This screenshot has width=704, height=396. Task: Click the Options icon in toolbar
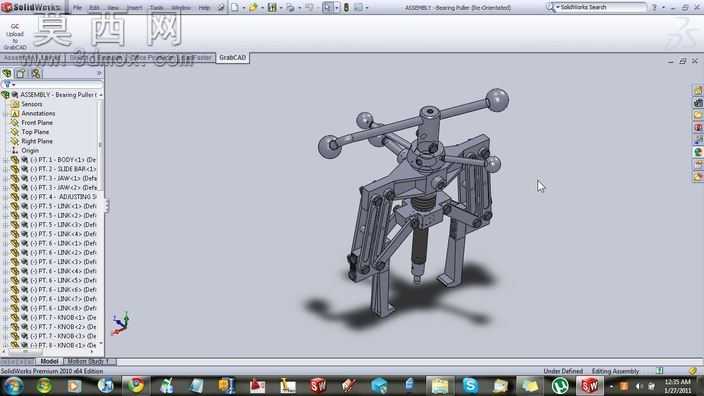pos(358,8)
